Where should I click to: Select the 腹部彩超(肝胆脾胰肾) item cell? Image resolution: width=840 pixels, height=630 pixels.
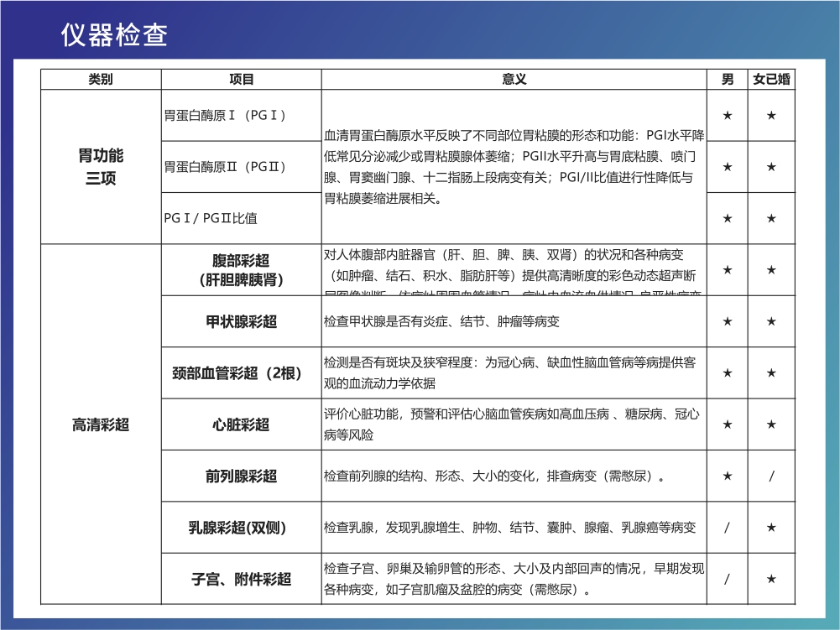pyautogui.click(x=241, y=269)
